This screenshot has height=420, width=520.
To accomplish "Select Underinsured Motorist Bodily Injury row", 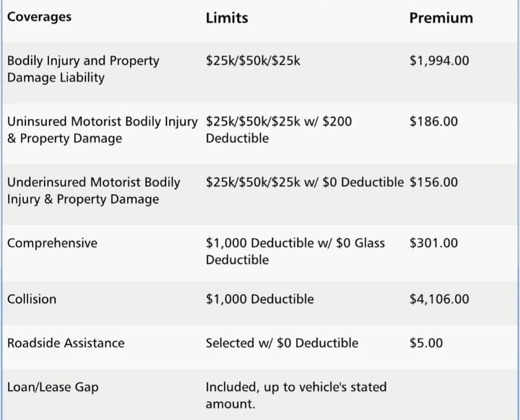I will pyautogui.click(x=260, y=194).
